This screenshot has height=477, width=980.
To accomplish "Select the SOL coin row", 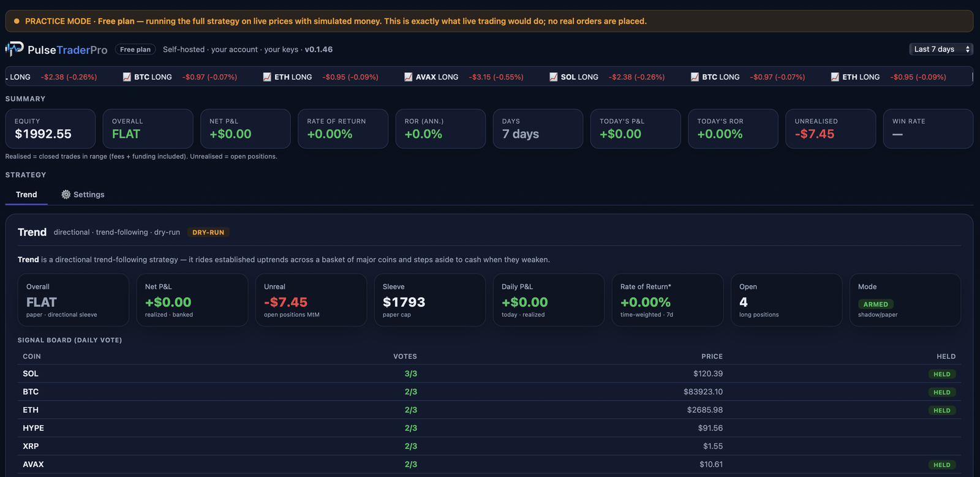I will pyautogui.click(x=489, y=374).
